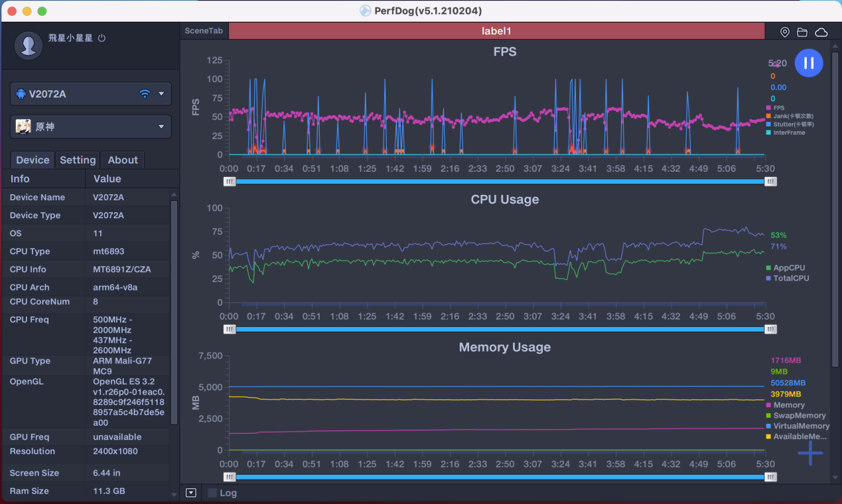Click the location pin icon
Viewport: 842px width, 504px height.
click(784, 32)
